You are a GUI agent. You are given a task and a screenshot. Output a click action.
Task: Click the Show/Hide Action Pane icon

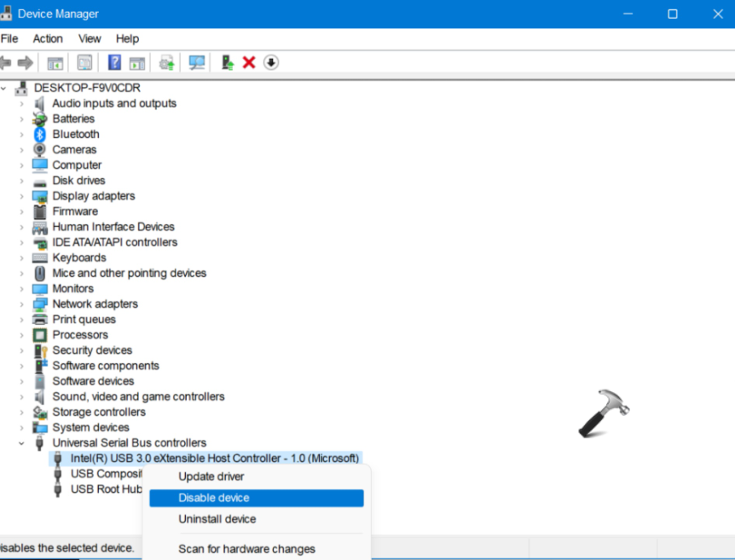pyautogui.click(x=137, y=63)
